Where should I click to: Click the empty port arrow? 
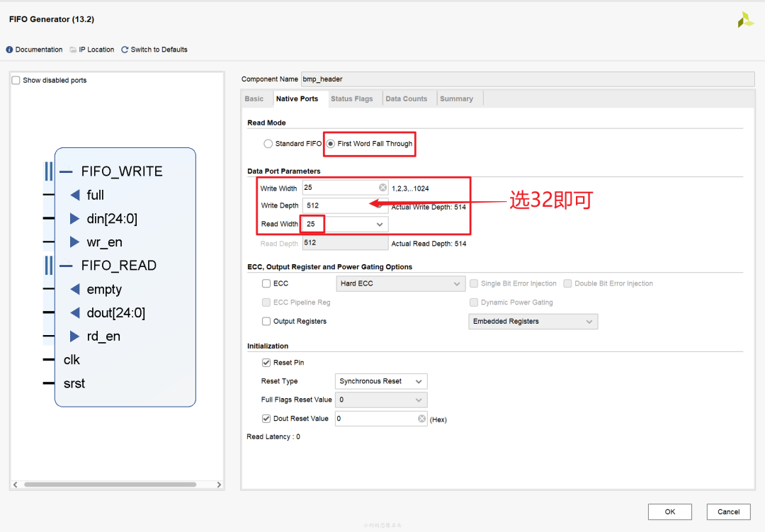point(75,290)
